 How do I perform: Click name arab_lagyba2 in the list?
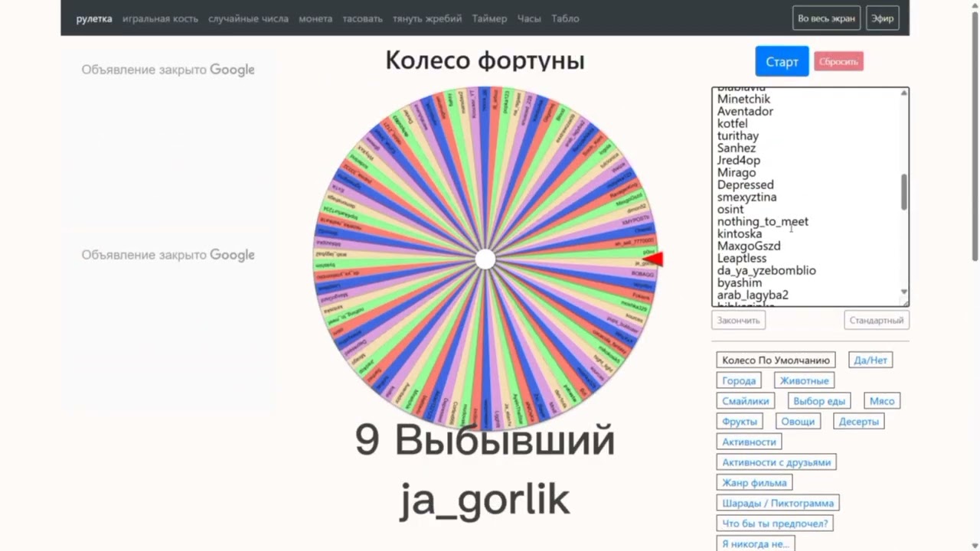753,295
